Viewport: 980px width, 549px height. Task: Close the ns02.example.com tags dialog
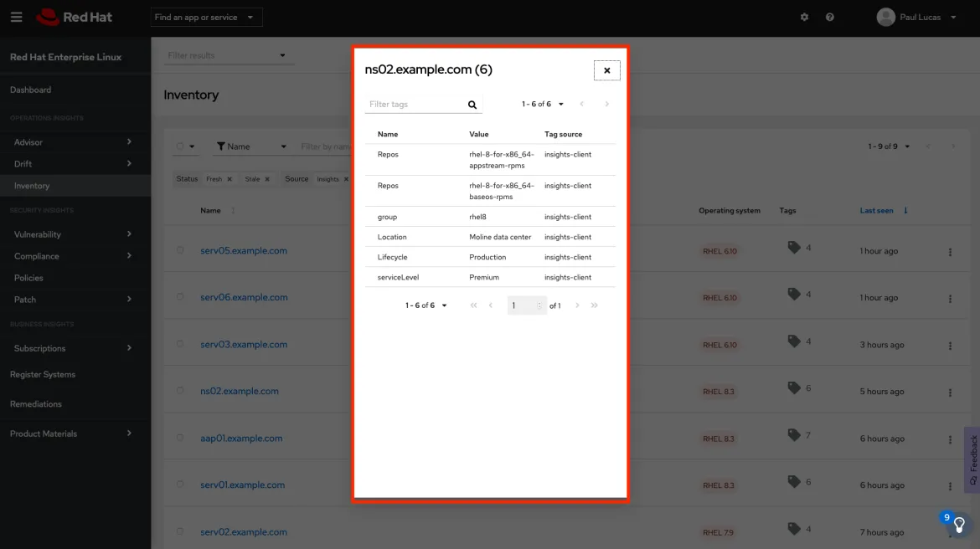tap(607, 70)
